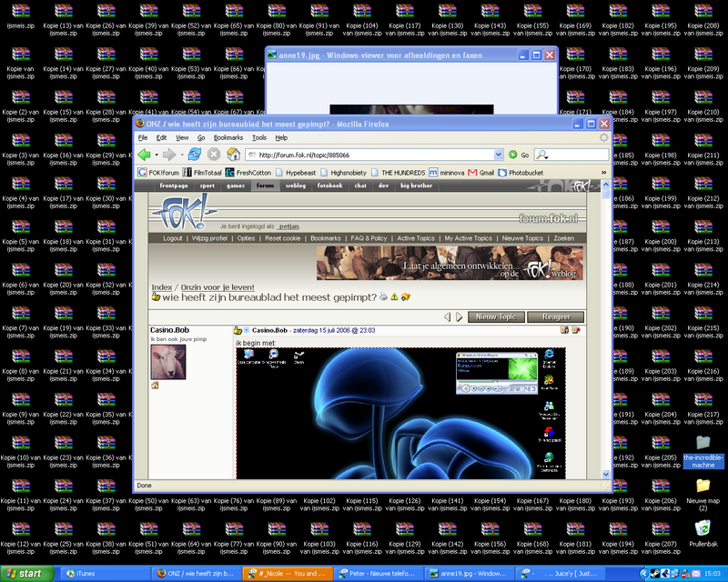Screen dimensions: 728x582
Task: Open the Hypebeast bookmark
Action: (296, 173)
